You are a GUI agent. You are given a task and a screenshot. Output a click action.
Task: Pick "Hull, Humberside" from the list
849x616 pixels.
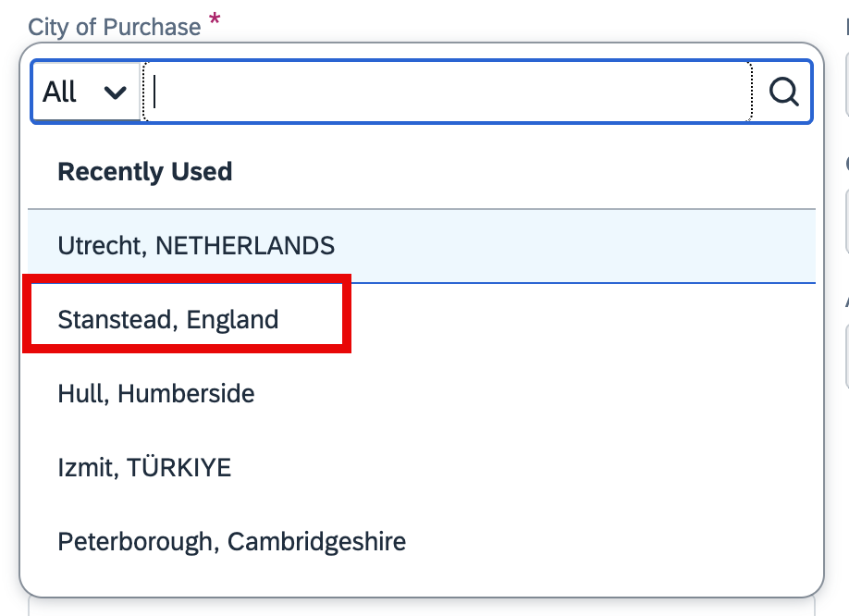[x=422, y=393]
